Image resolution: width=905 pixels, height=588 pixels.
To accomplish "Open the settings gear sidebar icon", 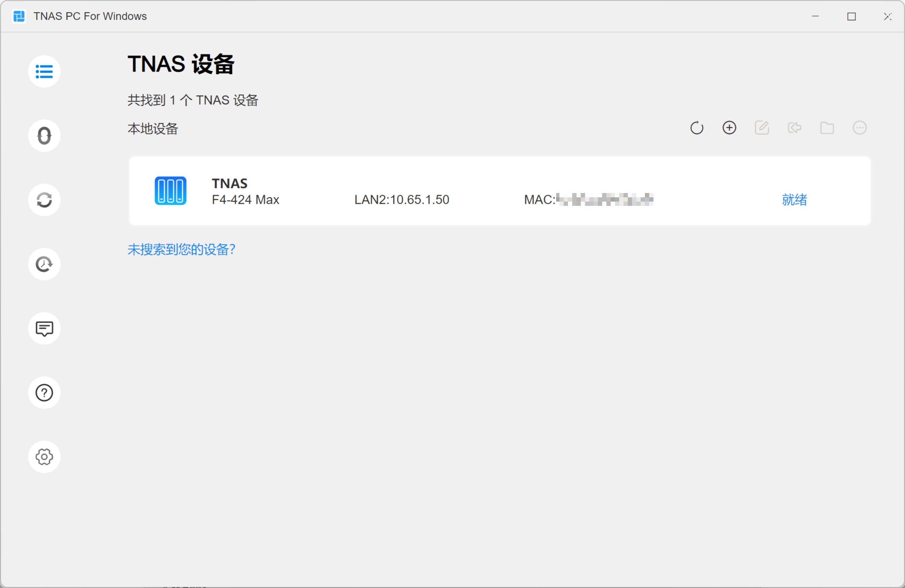I will [x=44, y=457].
